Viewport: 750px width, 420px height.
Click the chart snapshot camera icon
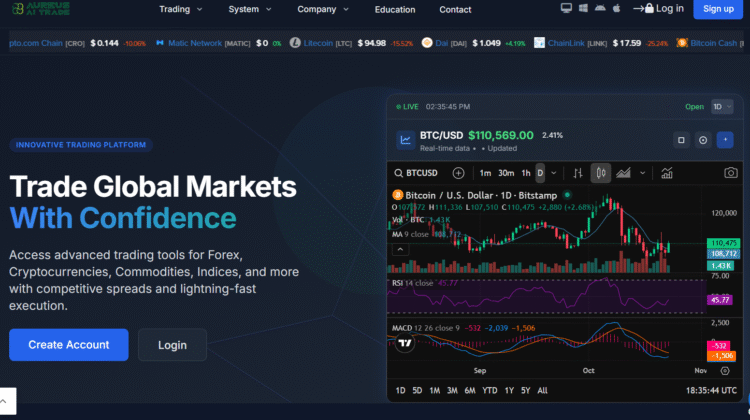[731, 172]
